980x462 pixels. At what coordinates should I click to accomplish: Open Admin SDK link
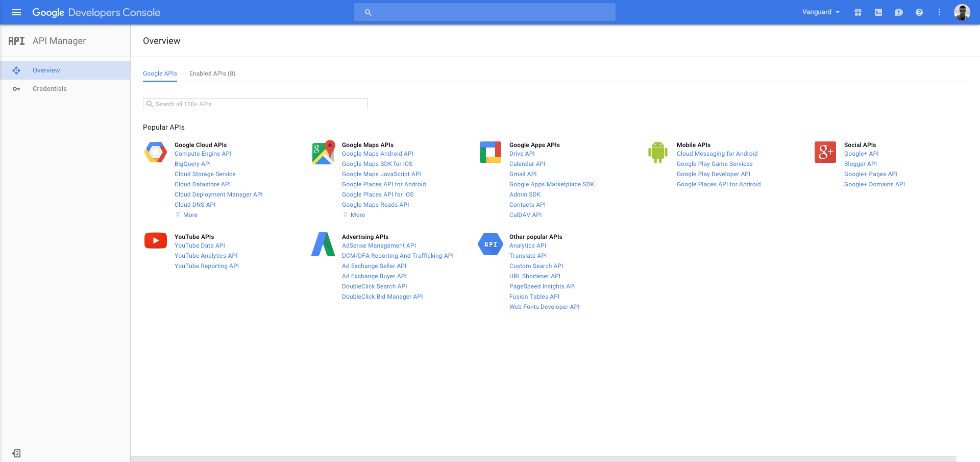coord(525,194)
